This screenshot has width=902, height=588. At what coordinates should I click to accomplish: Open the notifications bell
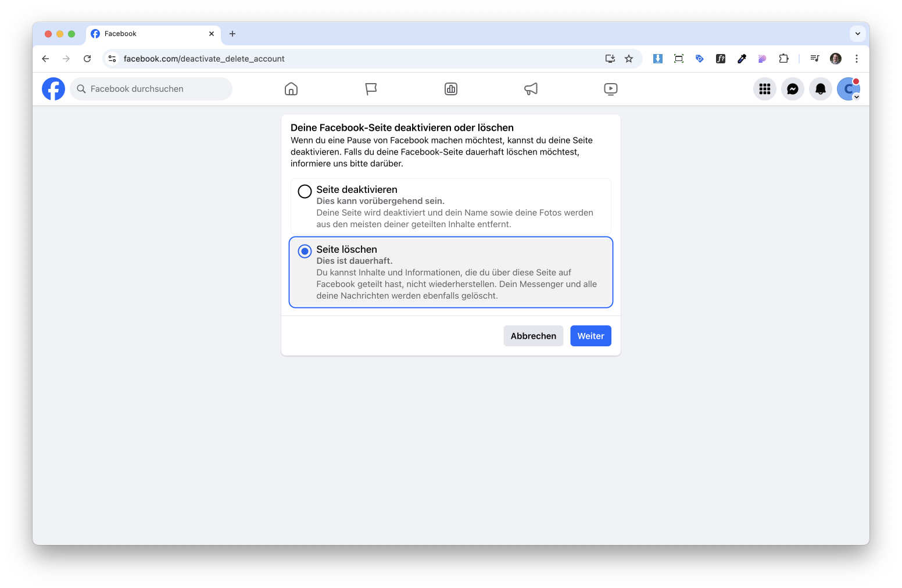click(820, 89)
